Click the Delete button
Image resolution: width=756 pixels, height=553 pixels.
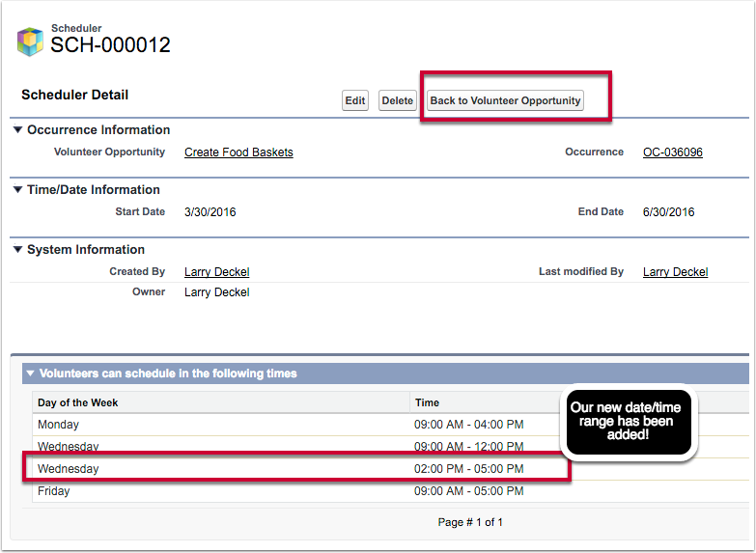point(397,100)
